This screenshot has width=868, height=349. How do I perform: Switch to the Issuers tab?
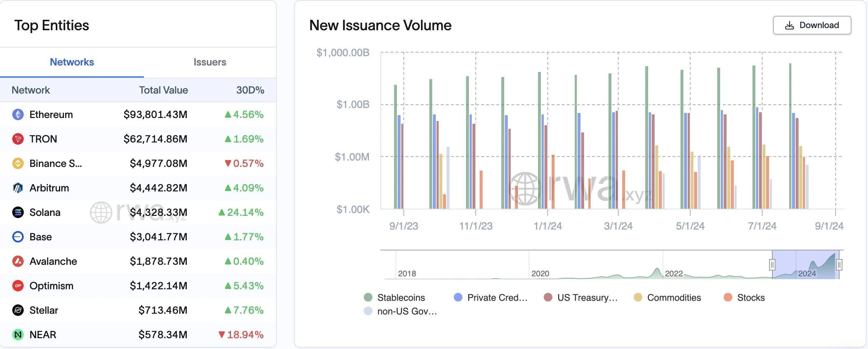point(210,62)
